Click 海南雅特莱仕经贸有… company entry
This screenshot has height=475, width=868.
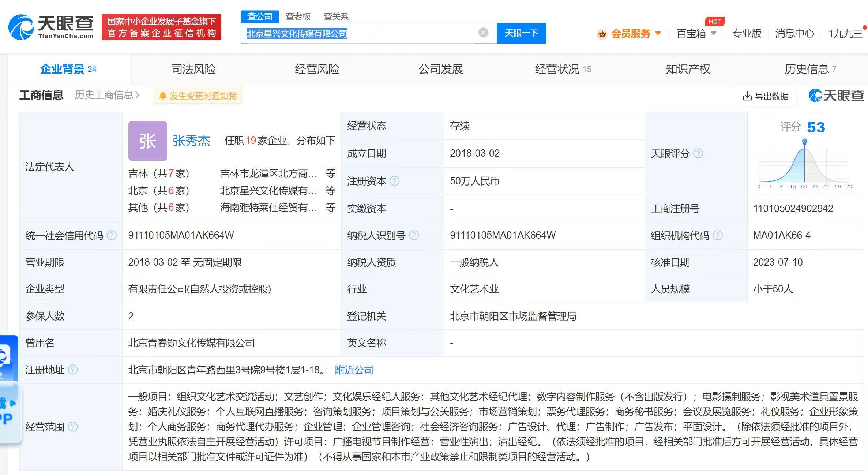268,207
